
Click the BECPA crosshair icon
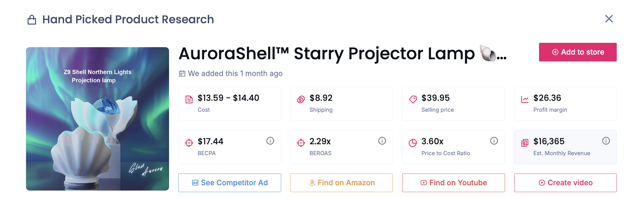click(x=189, y=143)
